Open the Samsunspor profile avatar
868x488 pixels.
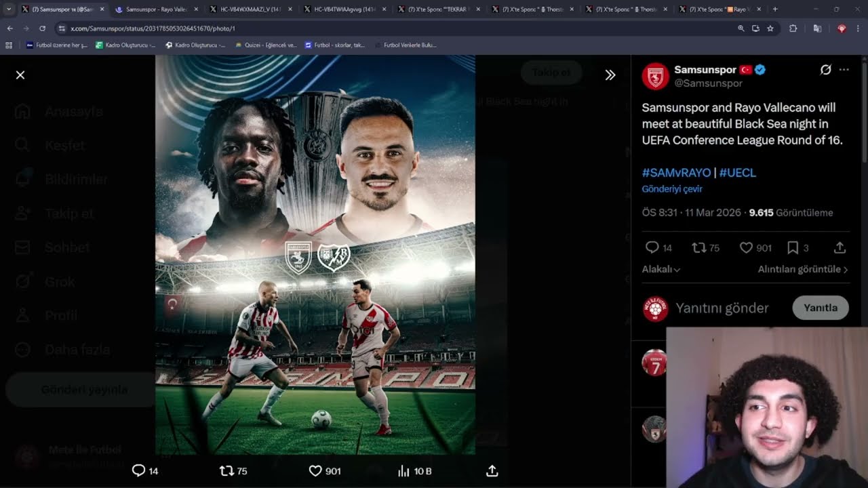(x=655, y=76)
